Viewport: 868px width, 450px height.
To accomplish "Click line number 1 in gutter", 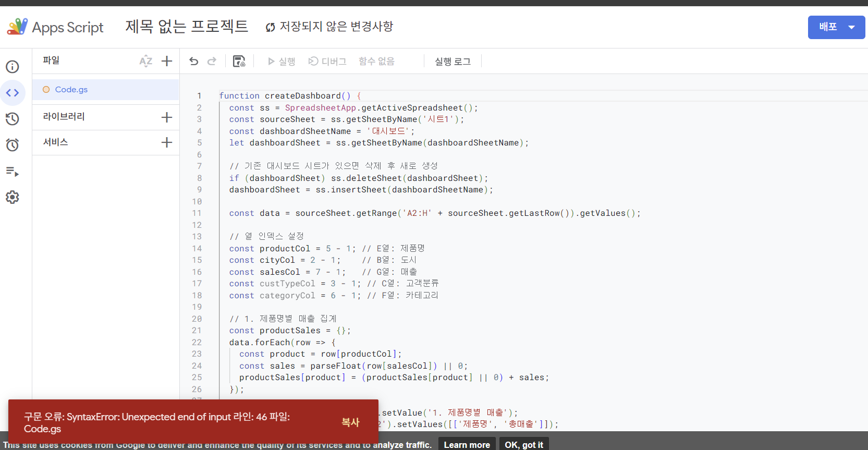I will pos(199,96).
